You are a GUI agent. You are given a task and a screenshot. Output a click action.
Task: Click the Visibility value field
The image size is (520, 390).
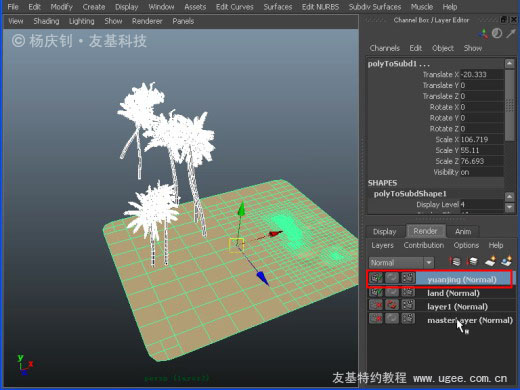482,172
